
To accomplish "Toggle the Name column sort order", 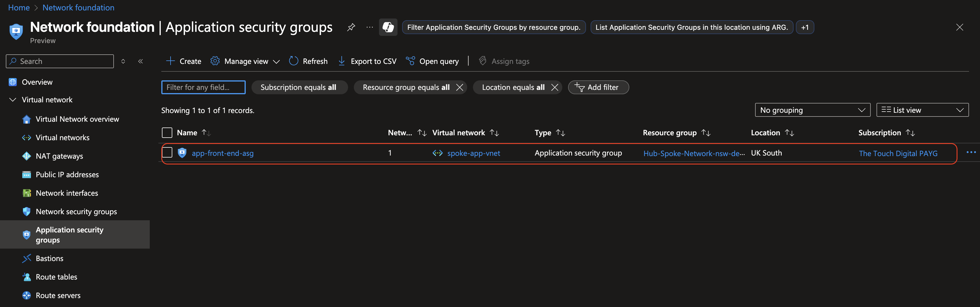I will coord(206,132).
